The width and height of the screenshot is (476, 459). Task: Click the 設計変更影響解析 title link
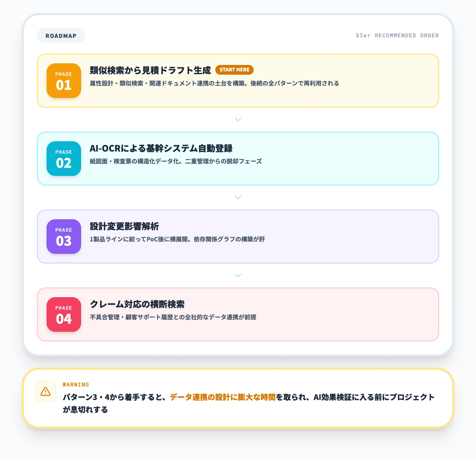[125, 226]
